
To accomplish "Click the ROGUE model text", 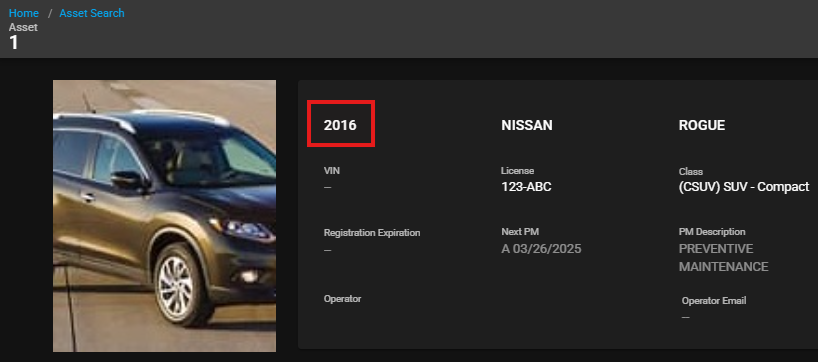I will 702,125.
